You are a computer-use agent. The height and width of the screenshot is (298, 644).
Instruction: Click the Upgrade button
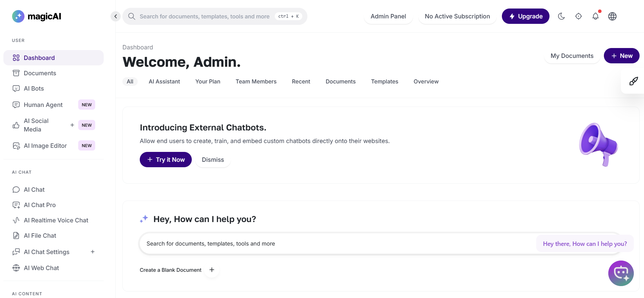point(525,16)
